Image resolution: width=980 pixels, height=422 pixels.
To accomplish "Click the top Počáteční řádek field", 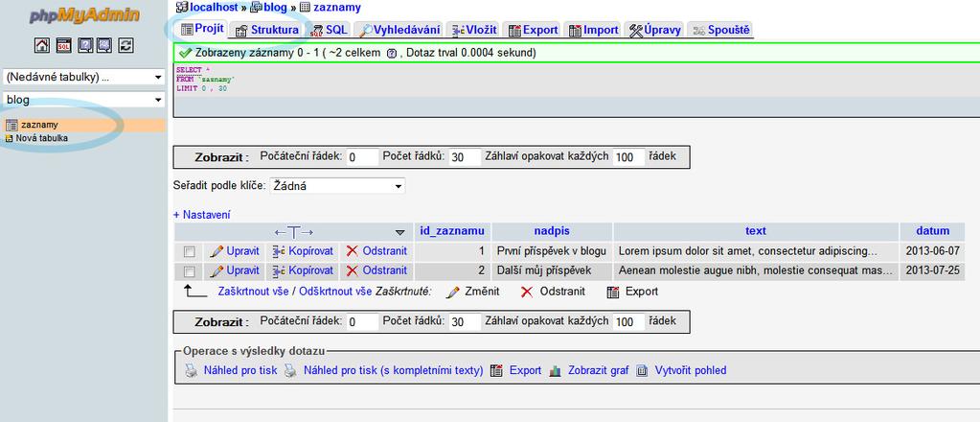I will tap(362, 157).
